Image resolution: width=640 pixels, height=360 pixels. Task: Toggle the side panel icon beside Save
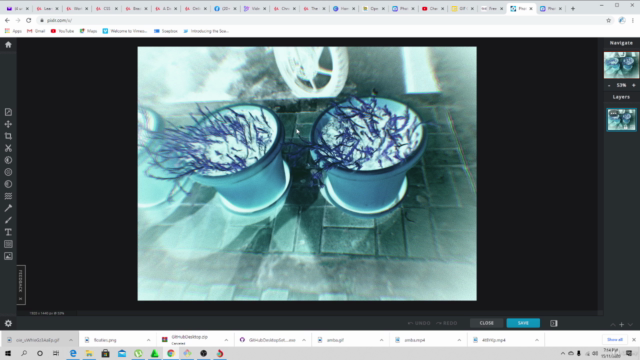pos(553,323)
